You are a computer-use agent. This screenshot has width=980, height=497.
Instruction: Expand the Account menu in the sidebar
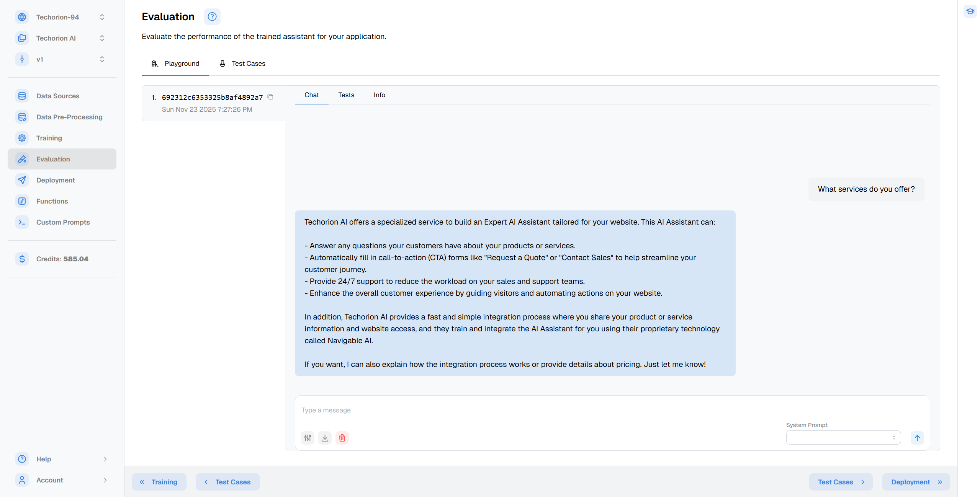(x=61, y=480)
